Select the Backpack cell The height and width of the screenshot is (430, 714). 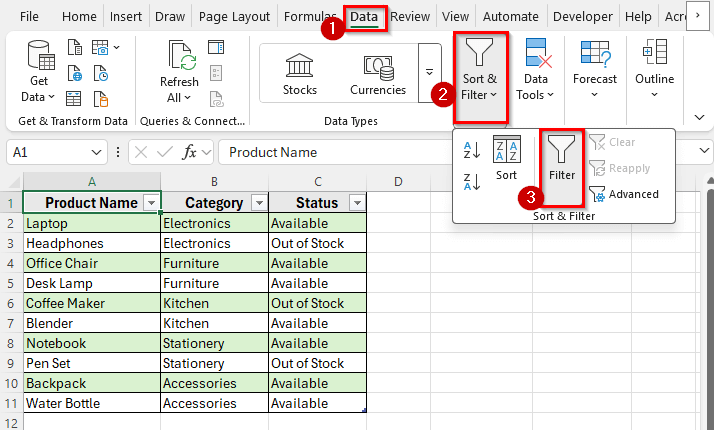[x=92, y=383]
